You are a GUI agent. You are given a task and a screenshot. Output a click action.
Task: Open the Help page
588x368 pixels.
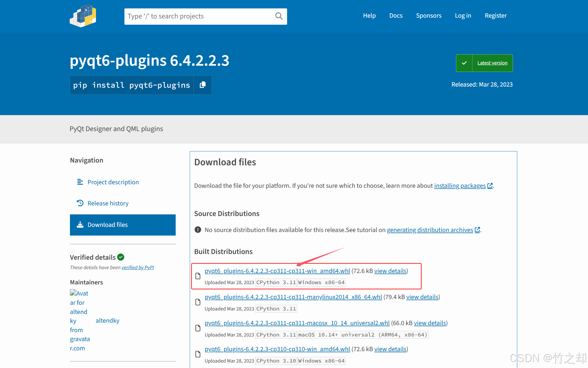369,15
